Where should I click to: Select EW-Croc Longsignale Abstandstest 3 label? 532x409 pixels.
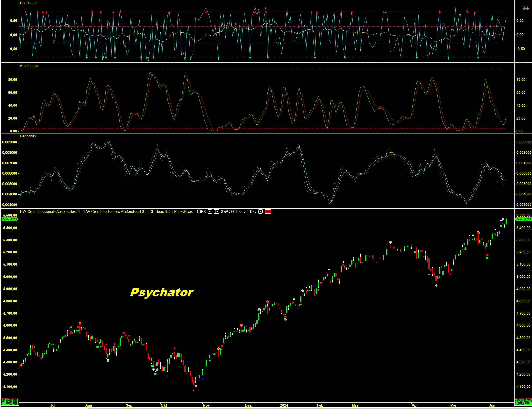pos(50,212)
